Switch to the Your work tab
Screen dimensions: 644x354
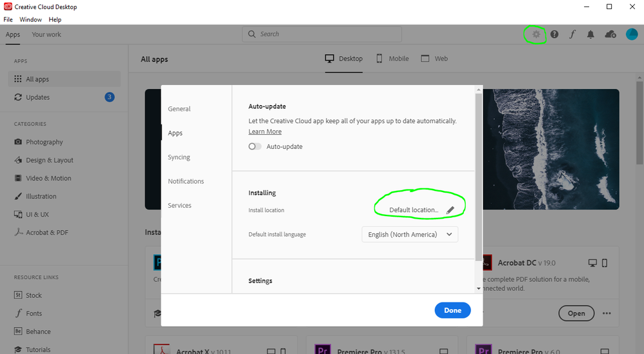(x=46, y=34)
